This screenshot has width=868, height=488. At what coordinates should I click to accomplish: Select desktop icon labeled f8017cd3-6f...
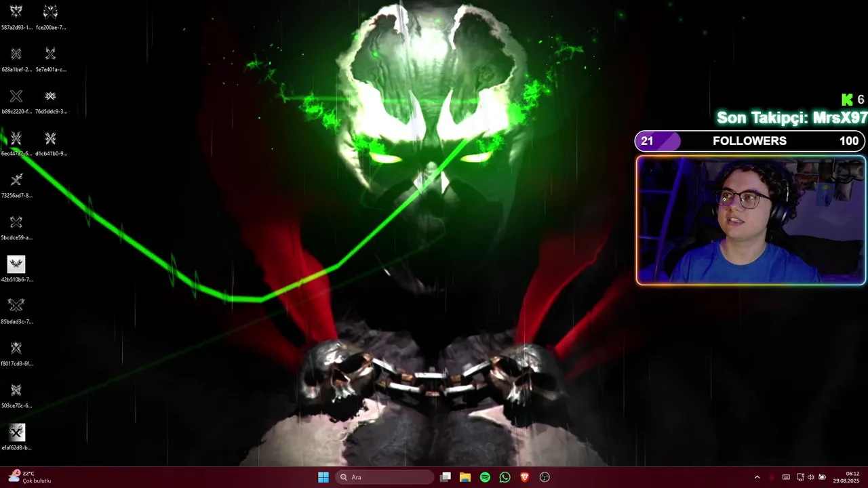tap(16, 353)
